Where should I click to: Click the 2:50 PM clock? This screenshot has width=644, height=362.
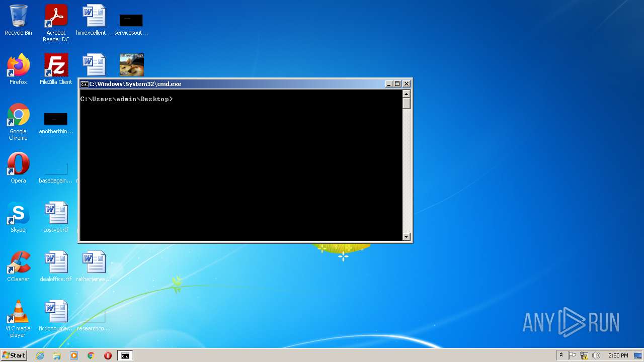[618, 355]
